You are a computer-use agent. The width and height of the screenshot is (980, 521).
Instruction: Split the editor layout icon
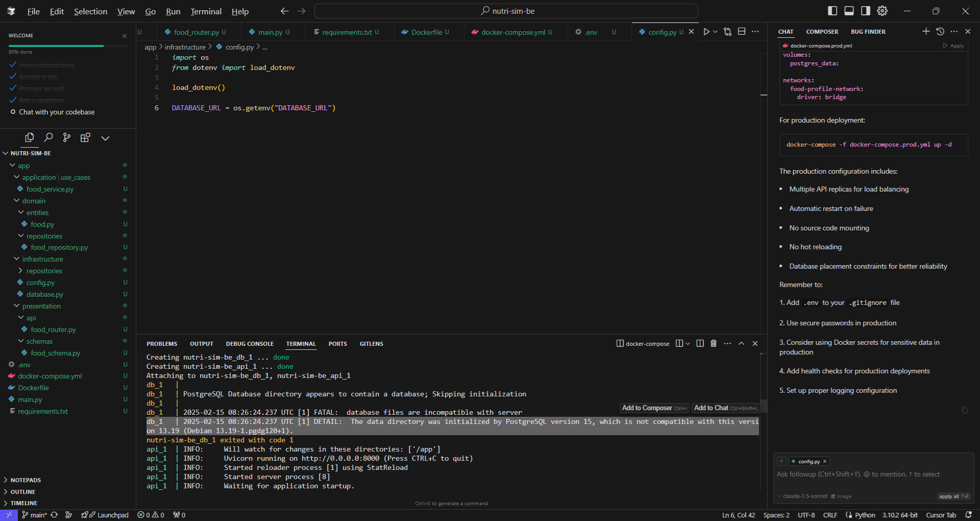pyautogui.click(x=742, y=32)
